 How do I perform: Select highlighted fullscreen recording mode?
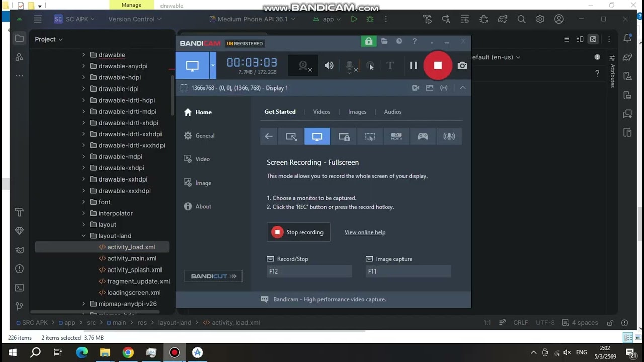pyautogui.click(x=317, y=136)
